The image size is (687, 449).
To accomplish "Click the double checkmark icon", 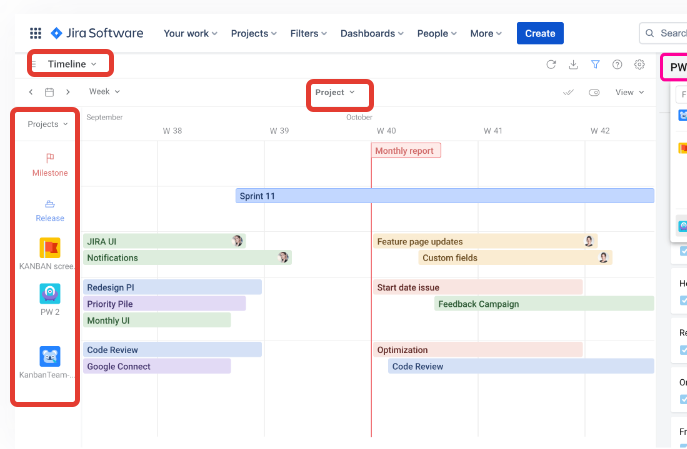I will pyautogui.click(x=568, y=92).
